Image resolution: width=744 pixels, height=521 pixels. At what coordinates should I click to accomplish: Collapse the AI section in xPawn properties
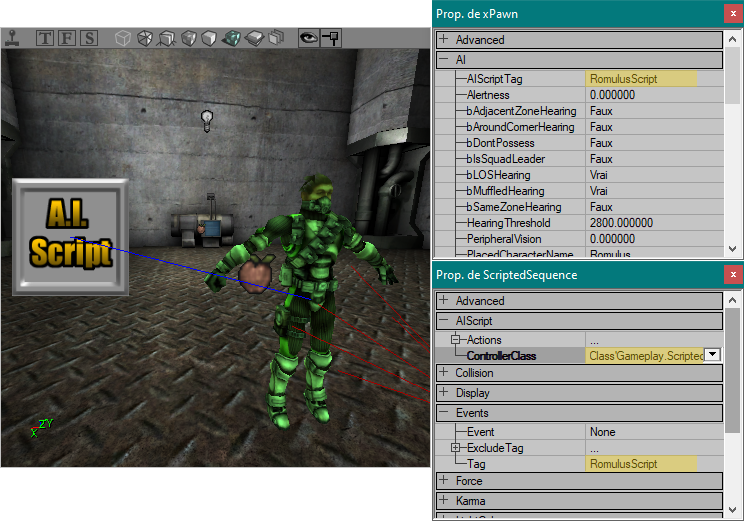point(444,59)
